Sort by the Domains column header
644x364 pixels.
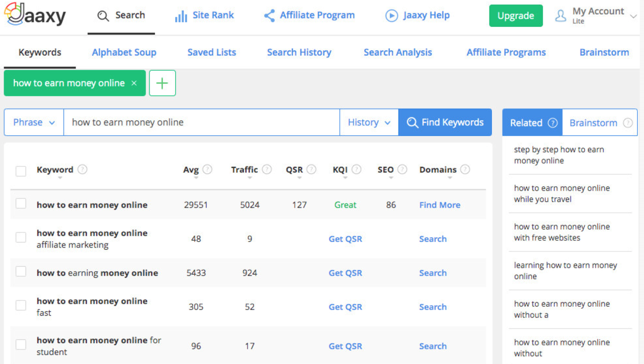click(438, 170)
